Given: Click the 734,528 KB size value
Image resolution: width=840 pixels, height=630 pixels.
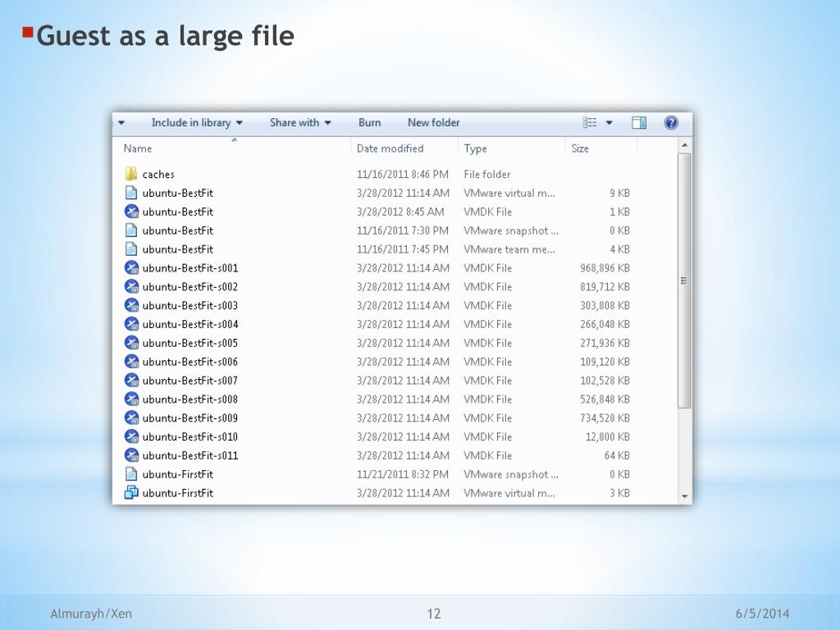Looking at the screenshot, I should (605, 418).
